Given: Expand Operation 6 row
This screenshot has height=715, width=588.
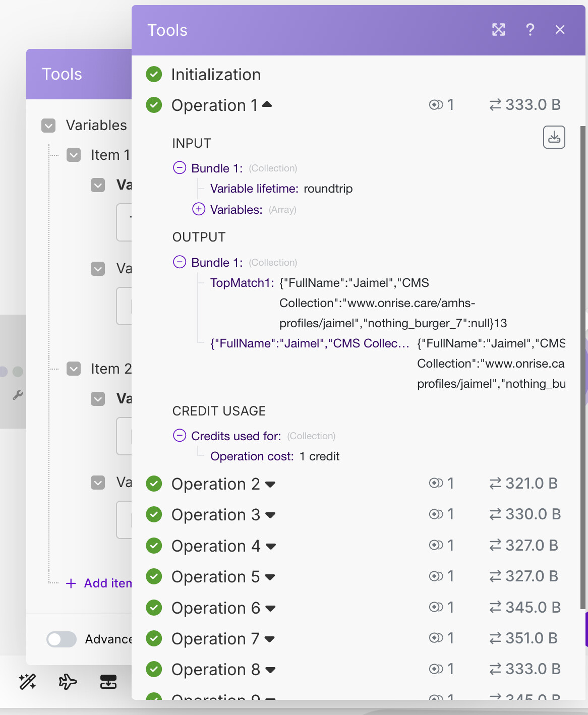Looking at the screenshot, I should [270, 608].
